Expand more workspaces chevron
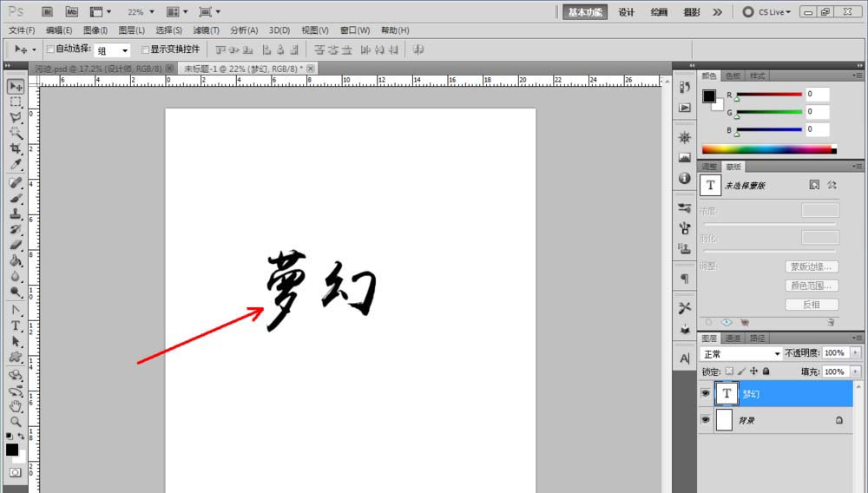Viewport: 868px width, 493px height. pos(718,11)
